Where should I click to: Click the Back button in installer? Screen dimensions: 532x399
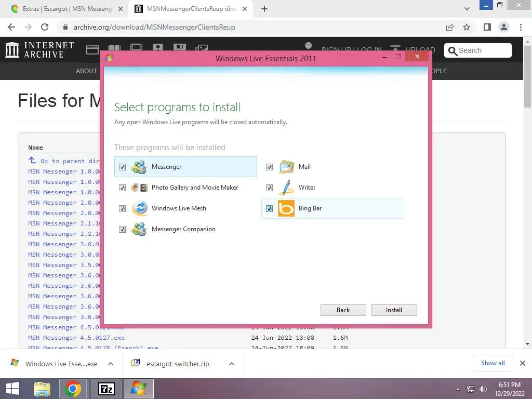[x=343, y=310]
